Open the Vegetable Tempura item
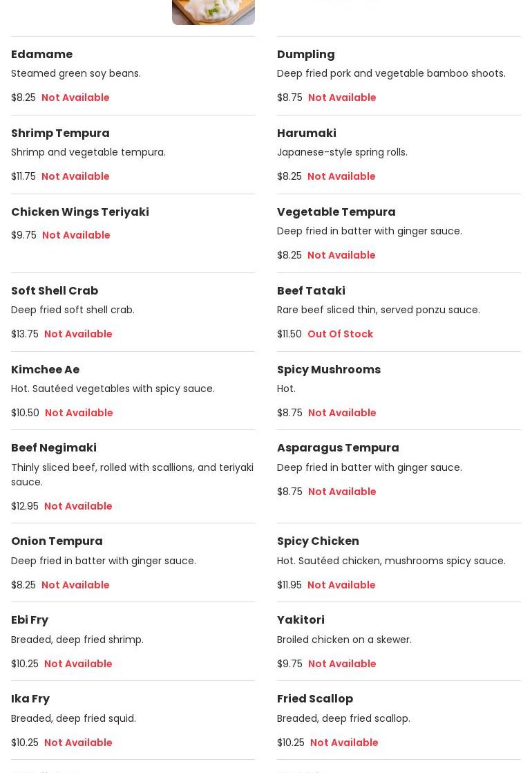 coord(336,212)
